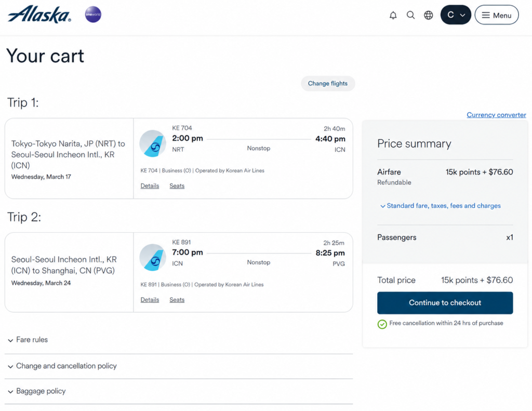Open Seats for flight KE 704

[x=177, y=185]
